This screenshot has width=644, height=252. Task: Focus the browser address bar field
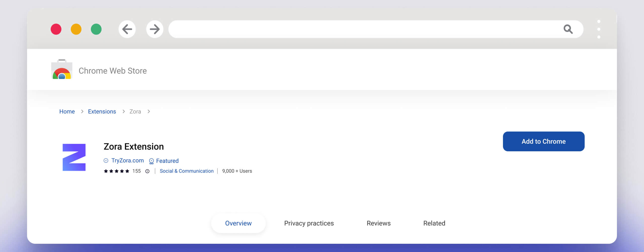tap(376, 29)
